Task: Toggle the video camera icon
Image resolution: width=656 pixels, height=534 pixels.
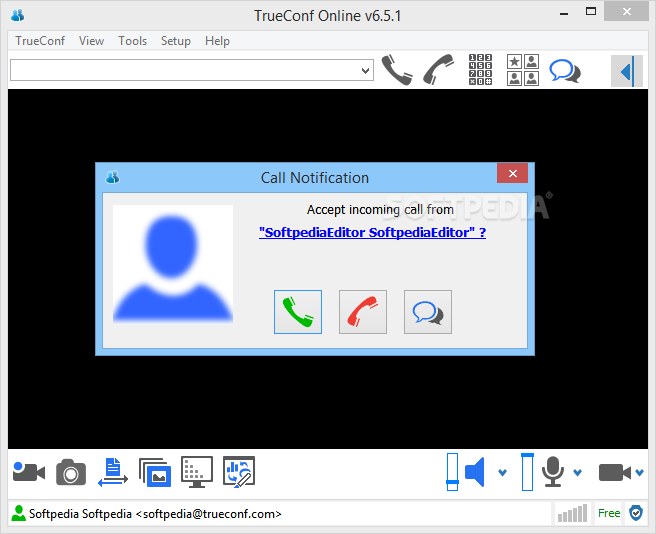Action: [615, 472]
